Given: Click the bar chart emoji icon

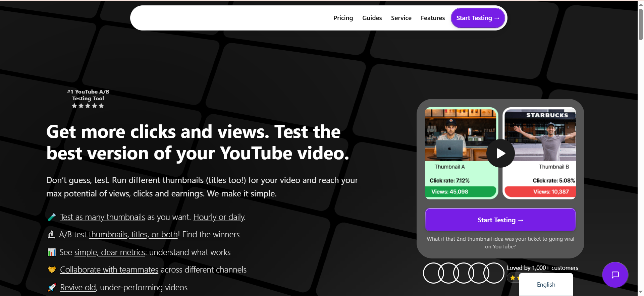Looking at the screenshot, I should (52, 252).
